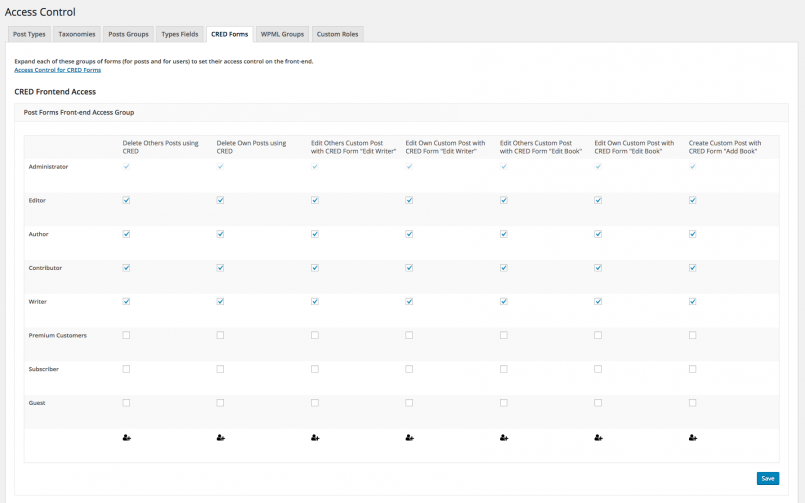805x503 pixels.
Task: Uncheck Writer Delete Others Posts using CRED
Action: [126, 302]
